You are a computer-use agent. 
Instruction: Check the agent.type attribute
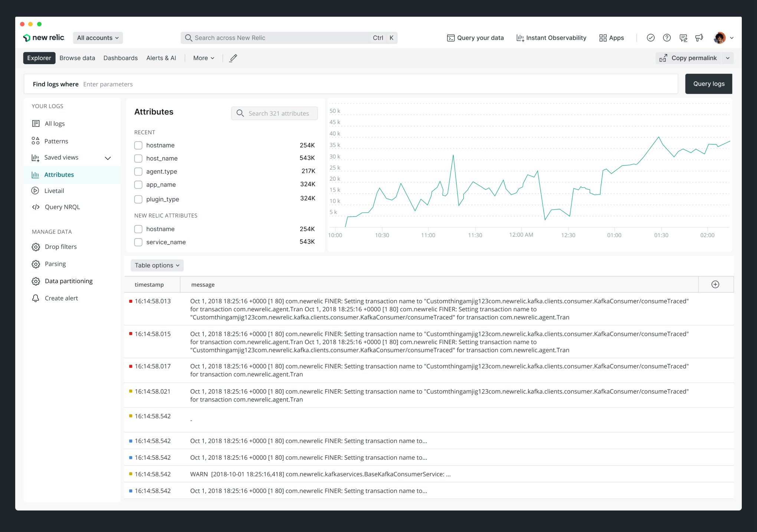[138, 171]
